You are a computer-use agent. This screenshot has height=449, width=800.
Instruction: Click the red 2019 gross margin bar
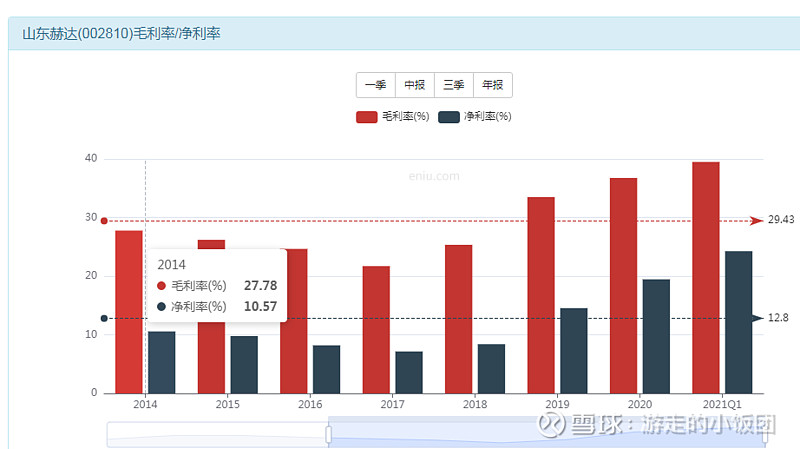[541, 295]
